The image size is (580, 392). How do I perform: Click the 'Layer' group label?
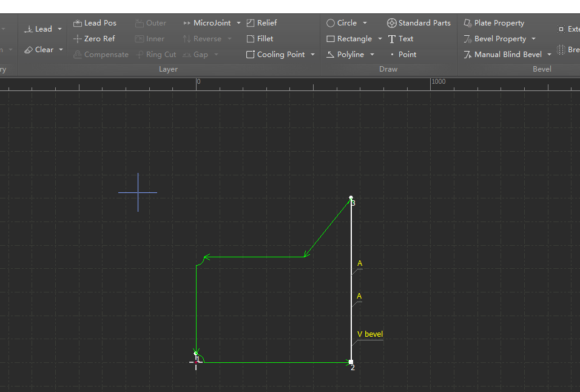tap(168, 69)
